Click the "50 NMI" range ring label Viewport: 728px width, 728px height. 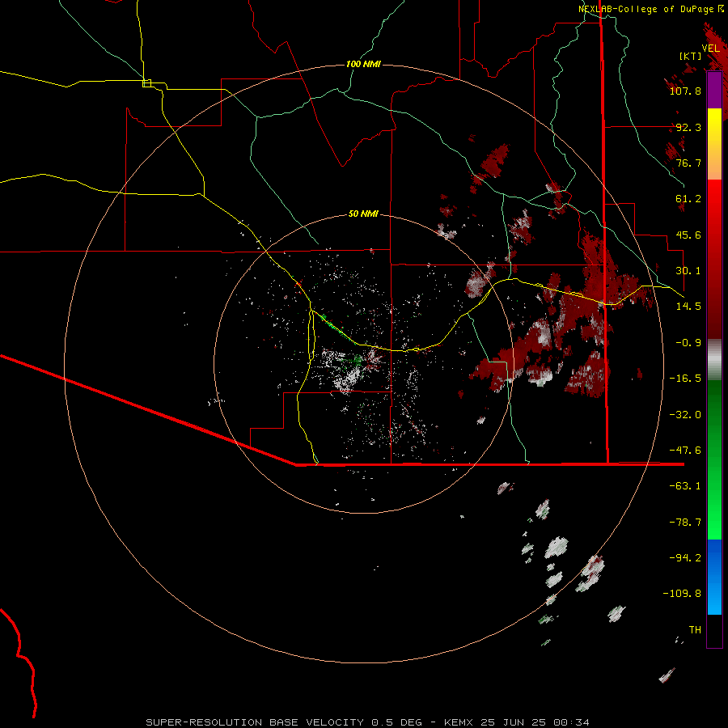click(363, 214)
